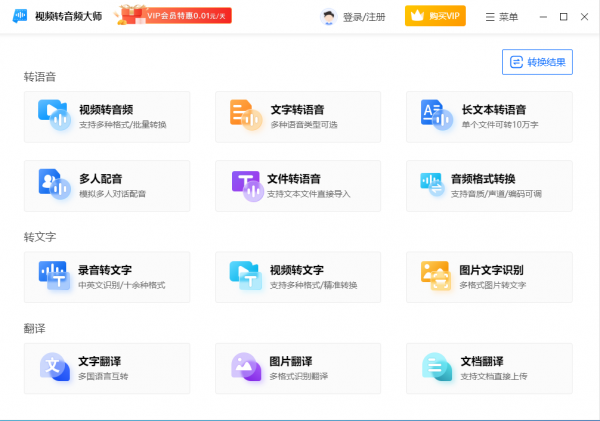Click the 多人配音 multi-voice dubbing icon
The height and width of the screenshot is (421, 600).
(x=53, y=185)
